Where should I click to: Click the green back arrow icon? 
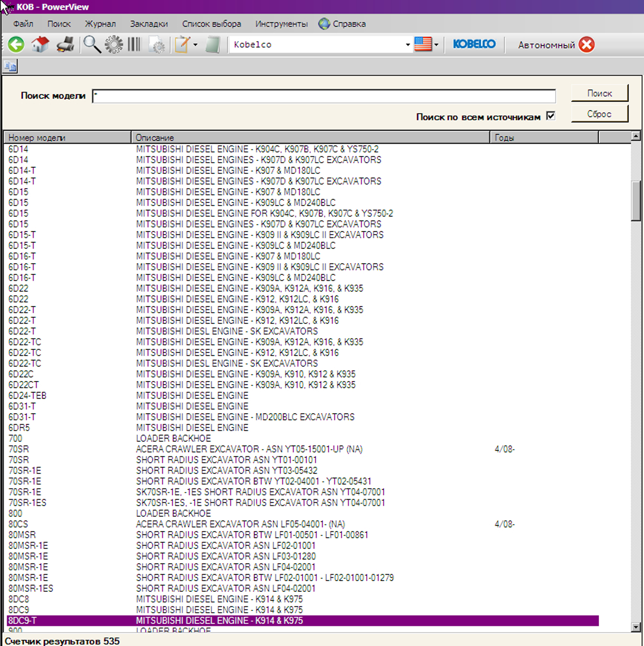16,45
